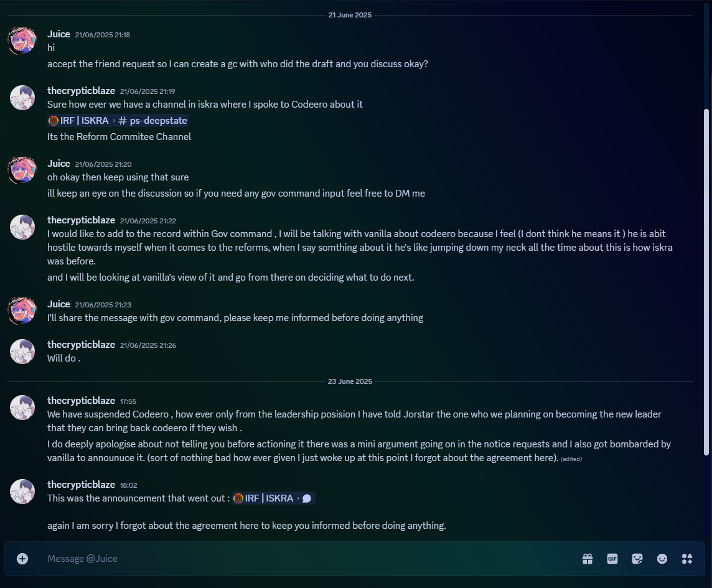Click the plus attachment button in message bar

pyautogui.click(x=22, y=559)
